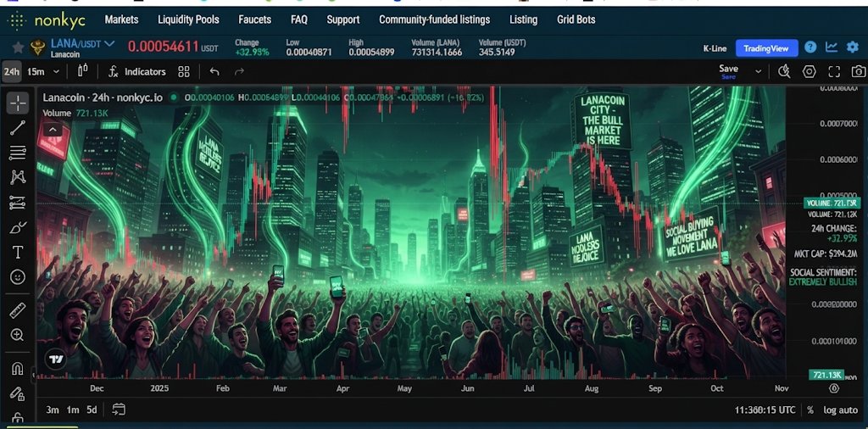Open the Fibonacci retracement tool

[x=18, y=153]
